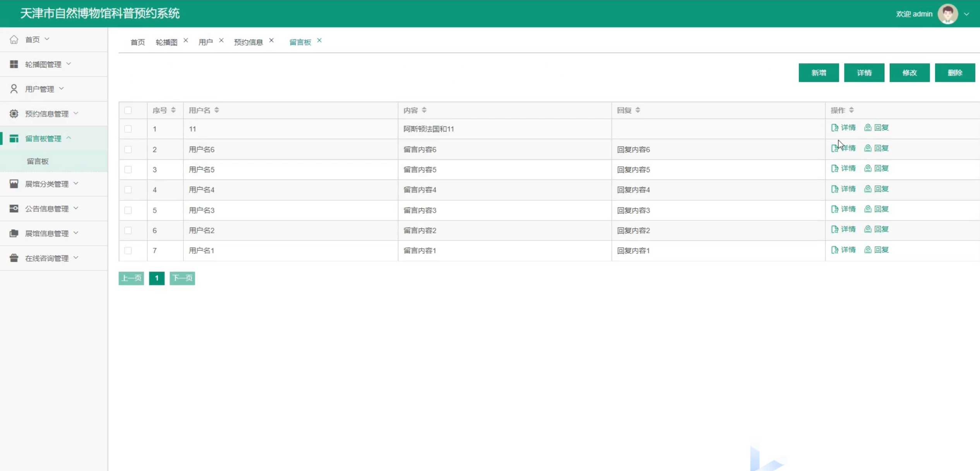
Task: Check the row for 用户名6
Action: click(x=128, y=149)
